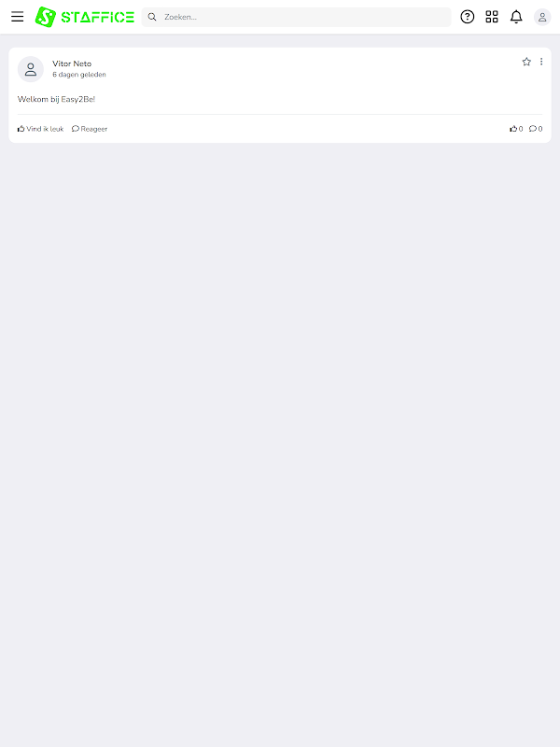The image size is (560, 747).
Task: View the speech bubble comment counter
Action: tap(536, 129)
